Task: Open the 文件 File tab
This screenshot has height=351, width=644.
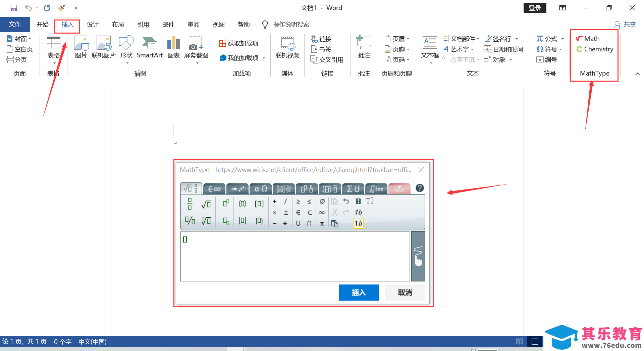Action: tap(15, 24)
